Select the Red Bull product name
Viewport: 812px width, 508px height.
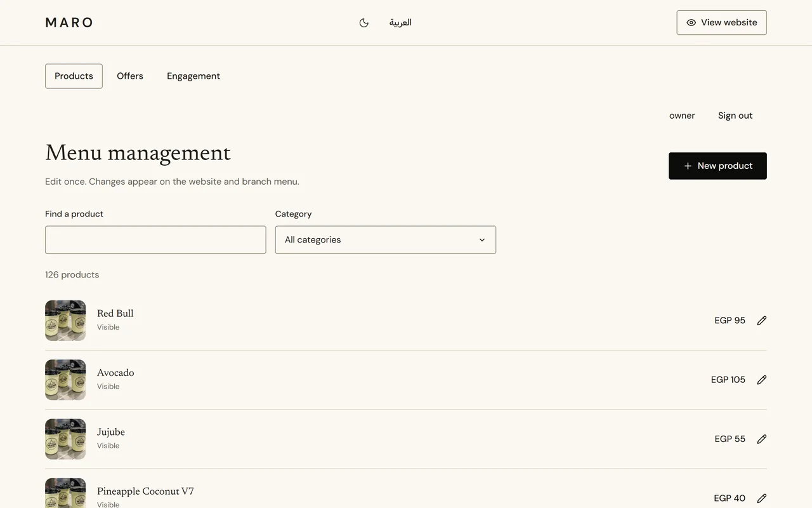click(x=115, y=314)
